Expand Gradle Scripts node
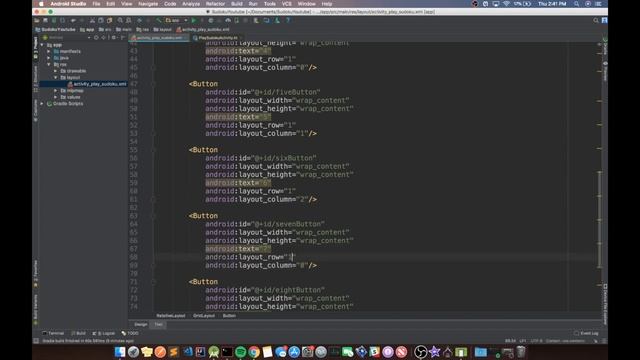Screen dimensions: 640x360 tap(42, 104)
